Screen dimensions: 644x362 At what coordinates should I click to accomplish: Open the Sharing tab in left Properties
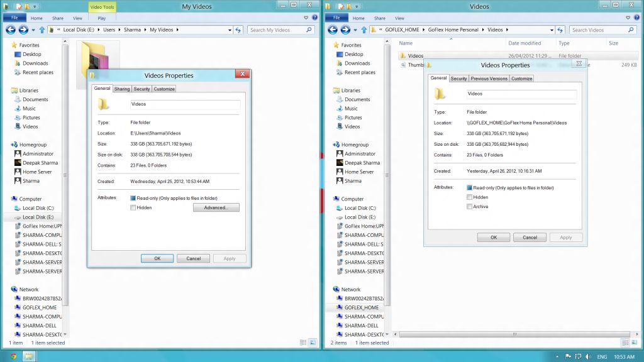[x=122, y=89]
